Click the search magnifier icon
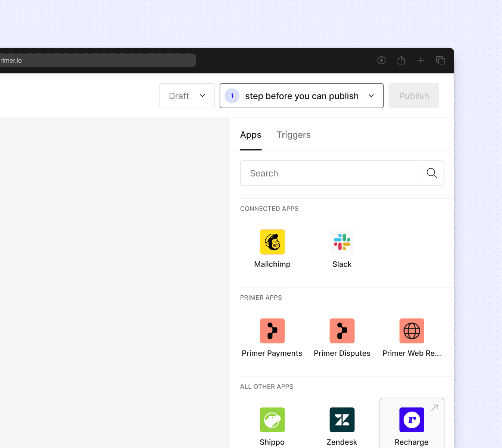The width and height of the screenshot is (502, 448). coord(432,173)
